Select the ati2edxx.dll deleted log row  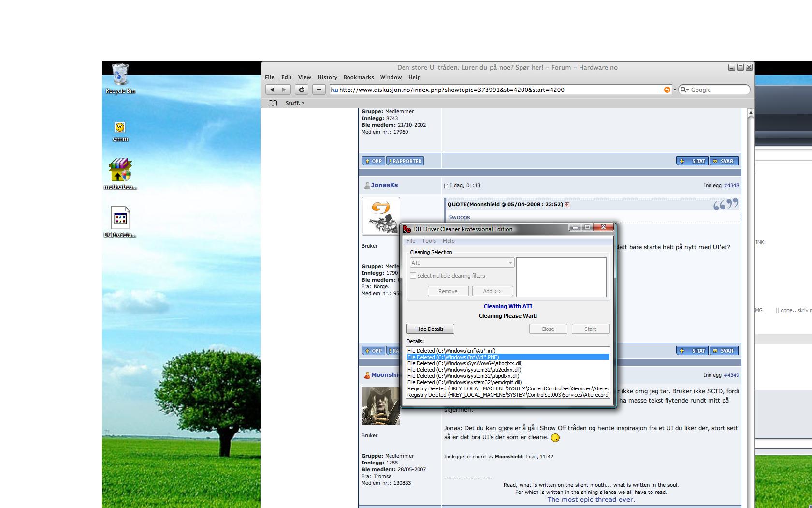pos(508,370)
